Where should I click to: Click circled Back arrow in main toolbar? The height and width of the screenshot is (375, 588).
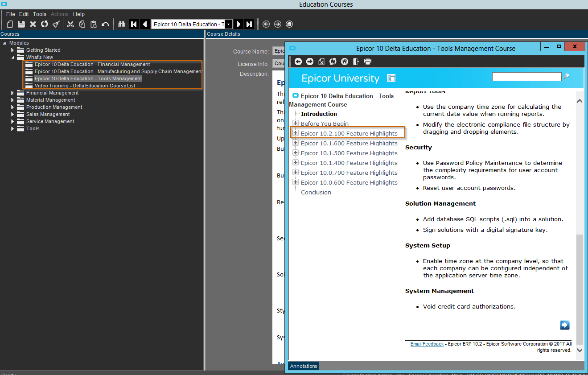click(x=266, y=24)
